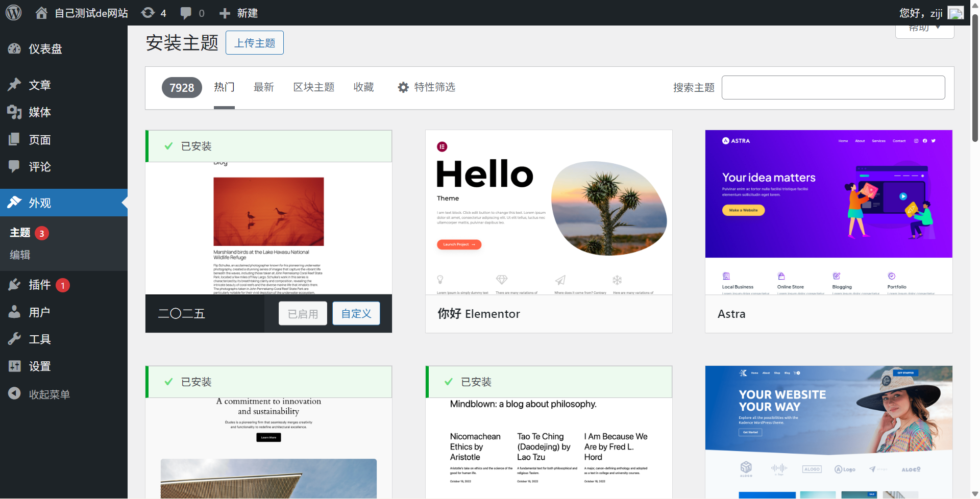Expand the 帮助 help dropdown
This screenshot has height=499, width=980.
924,30
